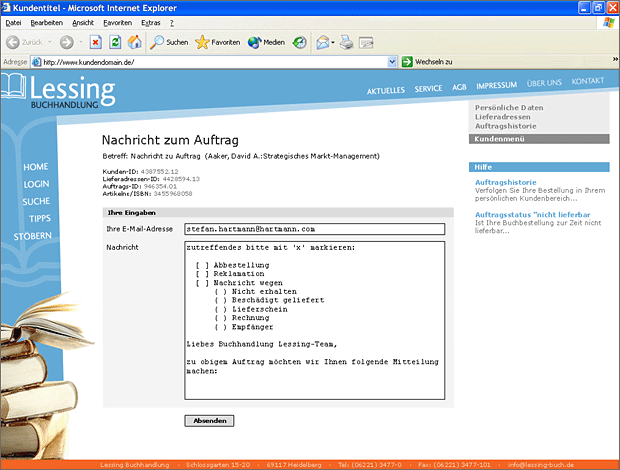Open Lieferadressen in customer menu
This screenshot has height=470, width=620.
(503, 117)
